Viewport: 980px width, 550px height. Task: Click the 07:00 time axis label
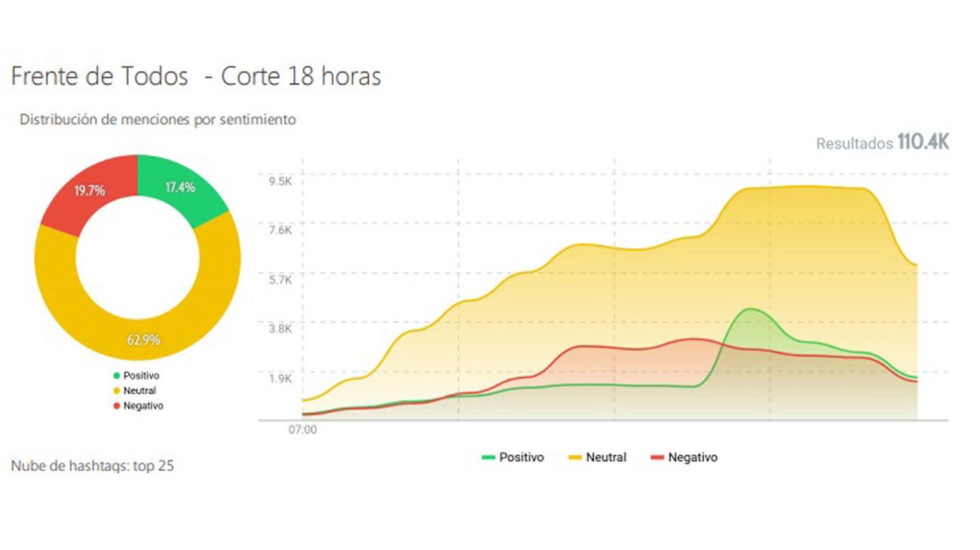point(303,431)
